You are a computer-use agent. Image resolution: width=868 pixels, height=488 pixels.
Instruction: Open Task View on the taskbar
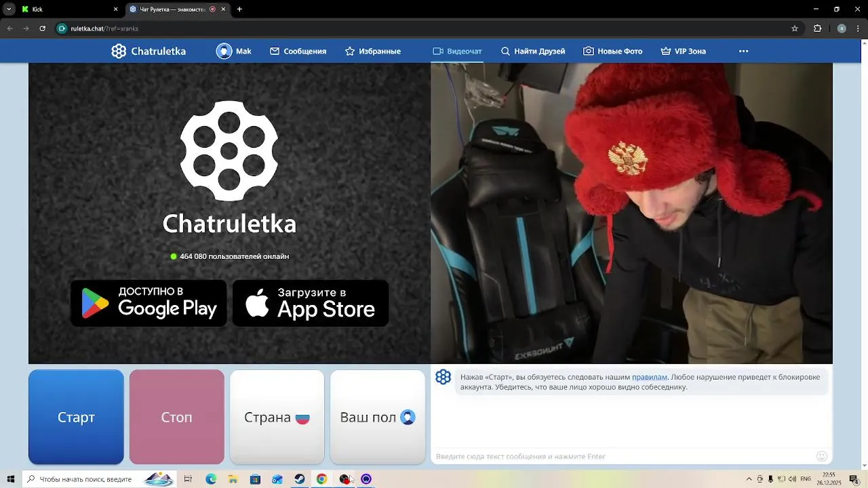[188, 479]
